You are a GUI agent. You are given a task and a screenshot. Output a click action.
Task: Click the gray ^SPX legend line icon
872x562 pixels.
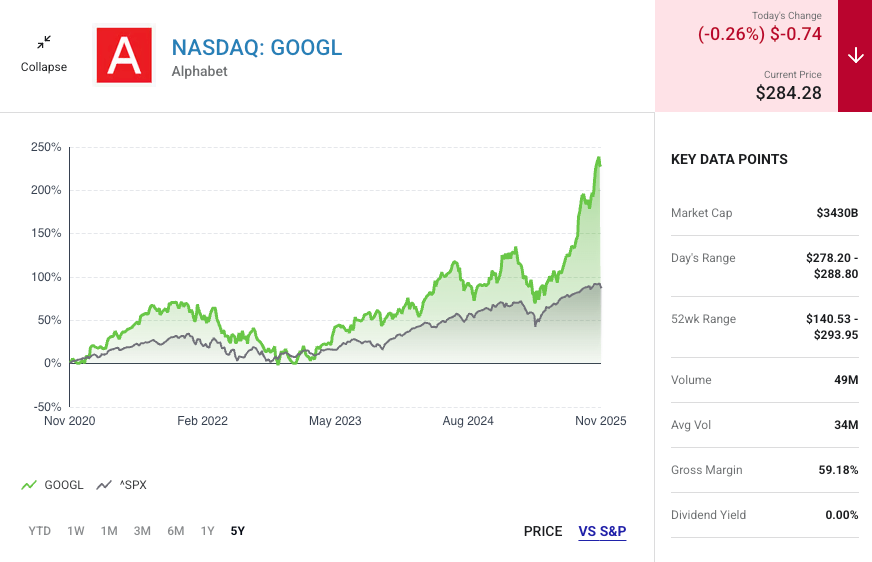coord(104,485)
